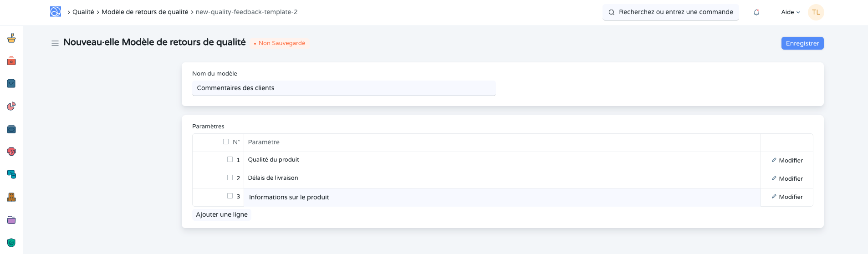The width and height of the screenshot is (868, 254).
Task: Check the Qualité du produit row checkbox
Action: 230,159
